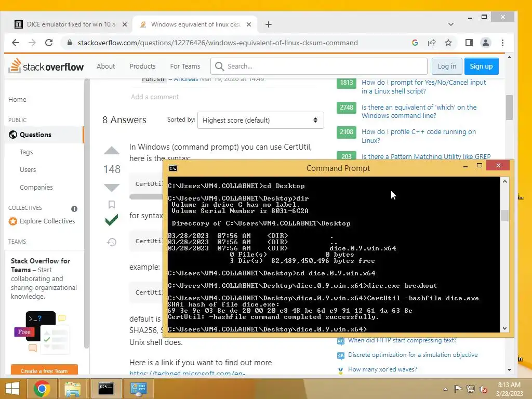Viewport: 532px width, 399px height.
Task: Open Tags in sidebar
Action: [x=26, y=152]
